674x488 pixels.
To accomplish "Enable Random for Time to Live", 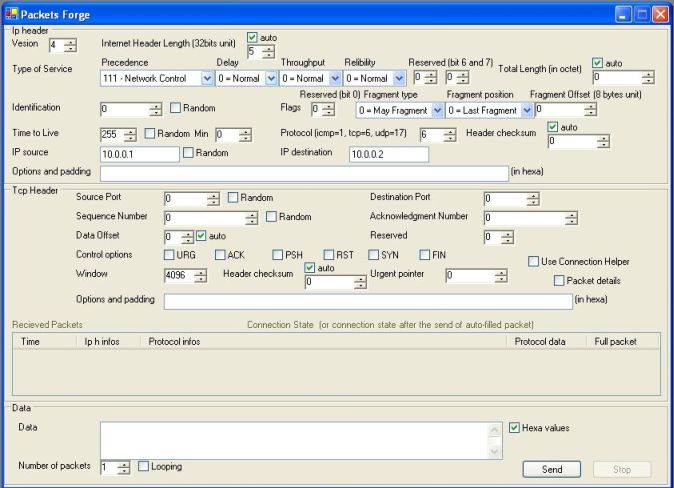I will click(x=149, y=133).
